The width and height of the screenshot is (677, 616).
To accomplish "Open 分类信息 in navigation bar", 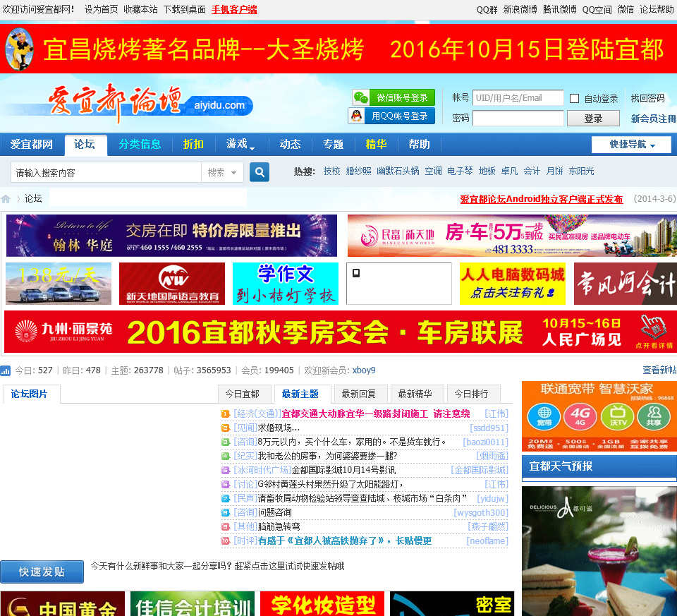I will (x=140, y=144).
